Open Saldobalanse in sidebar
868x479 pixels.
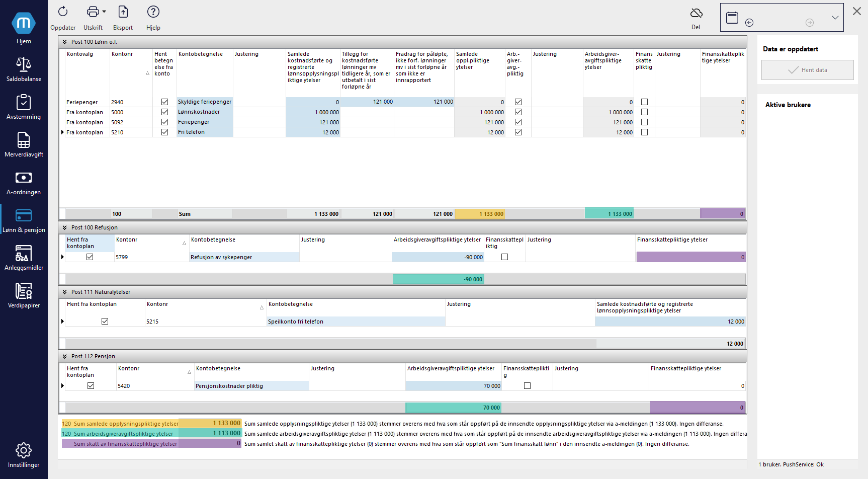point(24,69)
